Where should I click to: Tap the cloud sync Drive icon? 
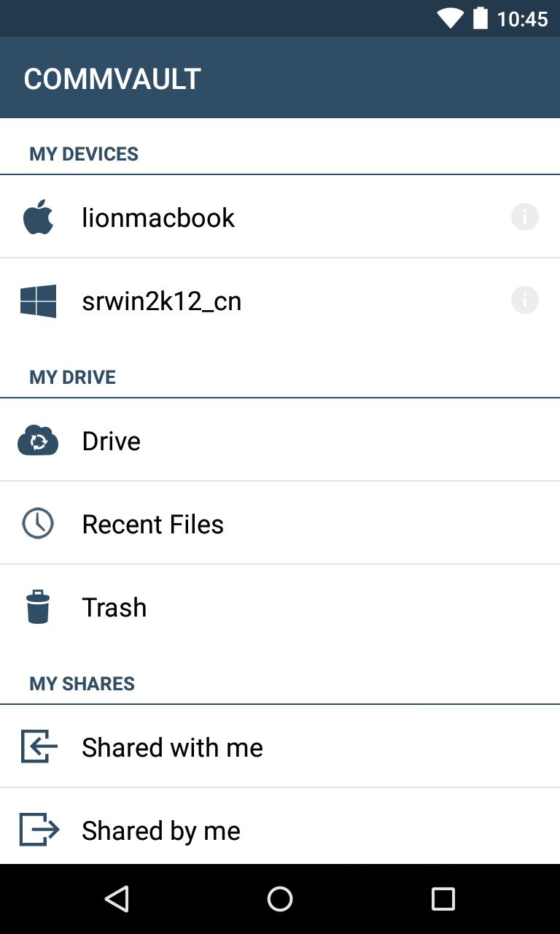(x=38, y=441)
